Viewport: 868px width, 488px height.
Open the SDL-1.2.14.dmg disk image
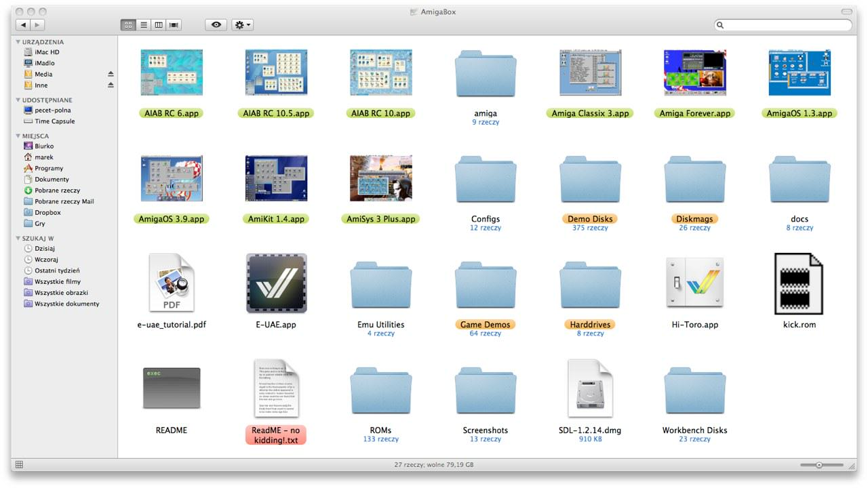coord(590,388)
